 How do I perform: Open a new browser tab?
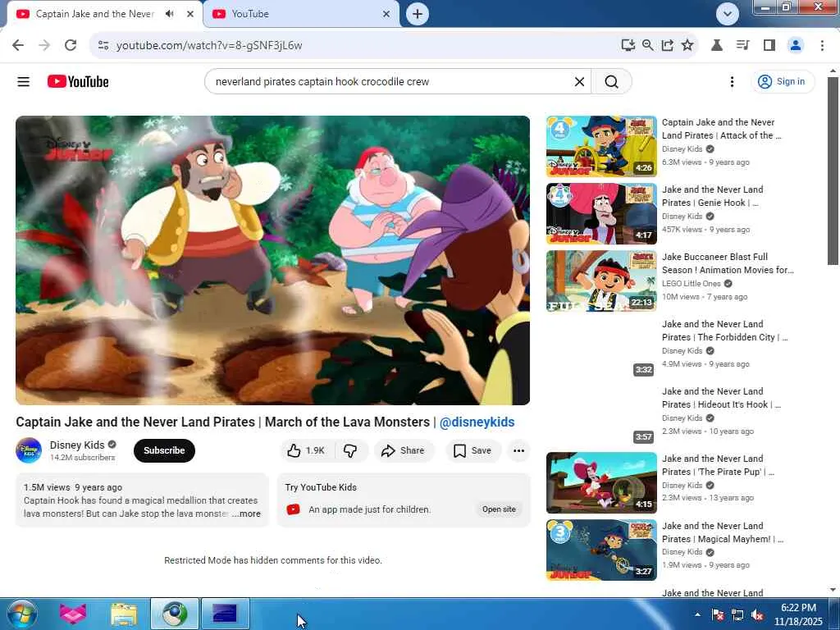click(418, 14)
